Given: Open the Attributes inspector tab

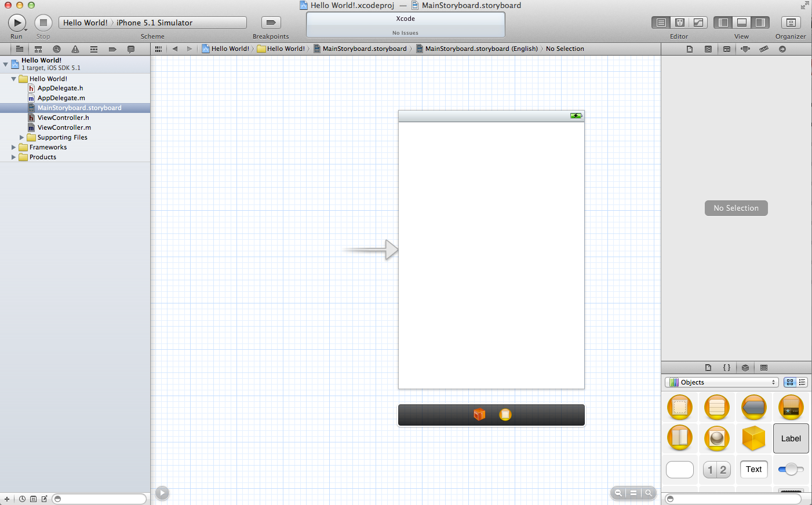Looking at the screenshot, I should [x=745, y=49].
